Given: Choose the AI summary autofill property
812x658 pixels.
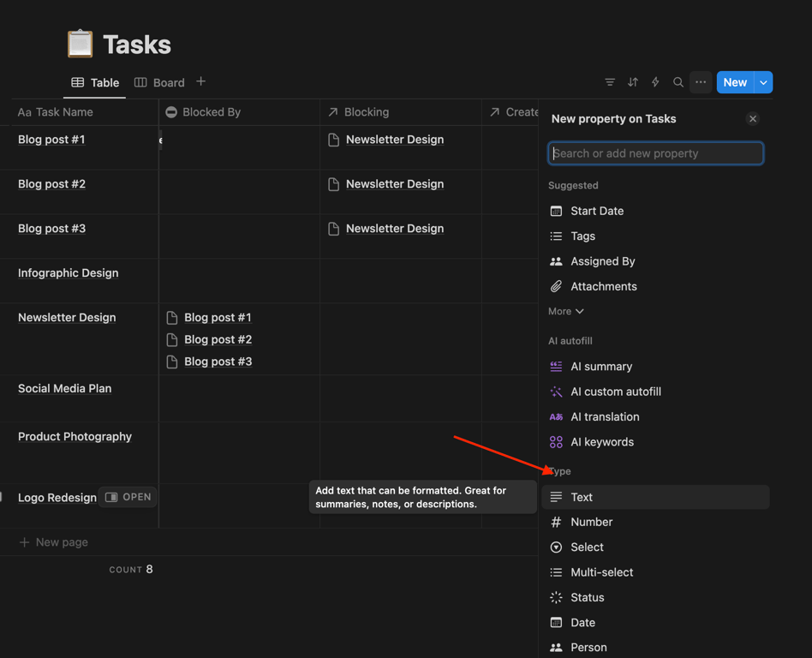Looking at the screenshot, I should tap(601, 366).
